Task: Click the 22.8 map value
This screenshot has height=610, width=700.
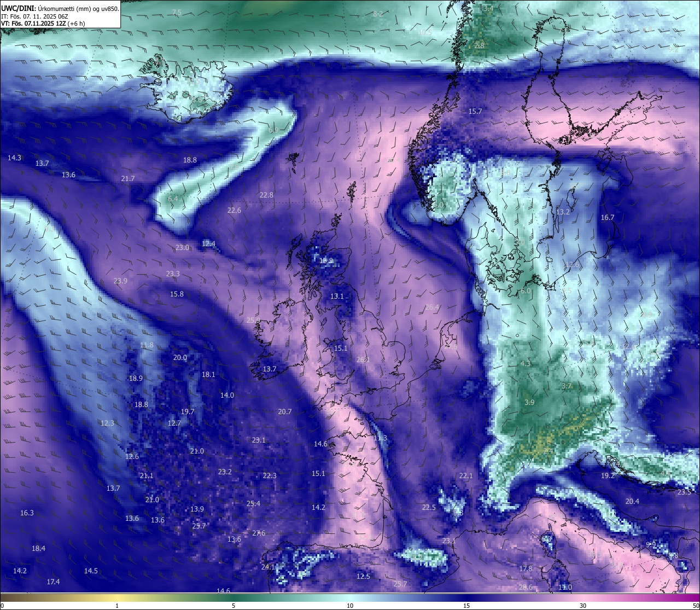Action: (266, 195)
